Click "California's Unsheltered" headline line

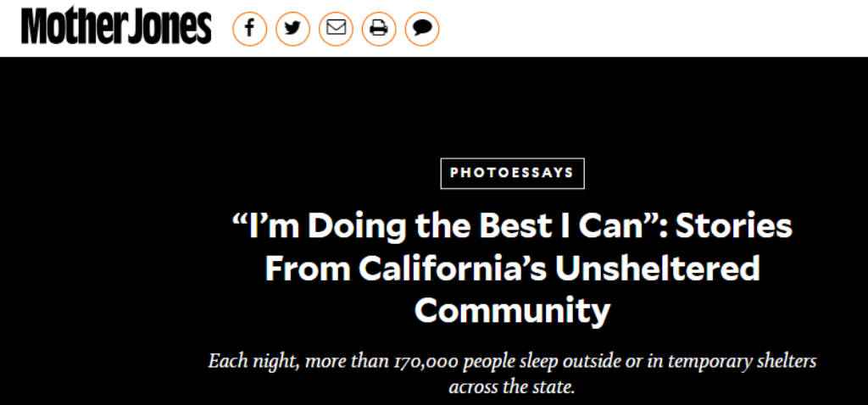512,269
